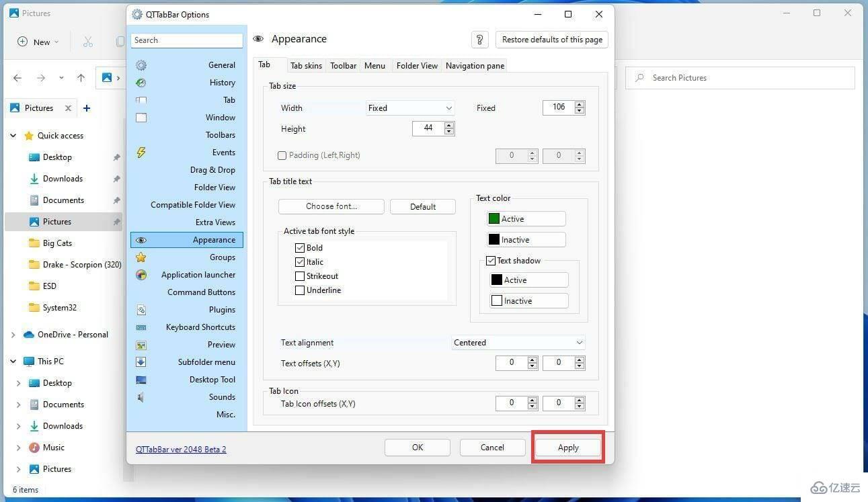Open the New dropdown in Explorer toolbar
The image size is (868, 502).
[x=38, y=42]
